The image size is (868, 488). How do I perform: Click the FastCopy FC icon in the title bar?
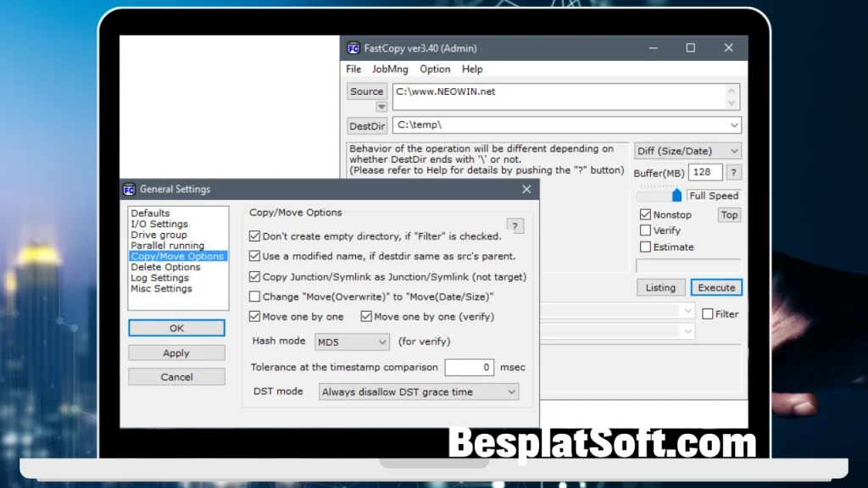click(x=353, y=48)
